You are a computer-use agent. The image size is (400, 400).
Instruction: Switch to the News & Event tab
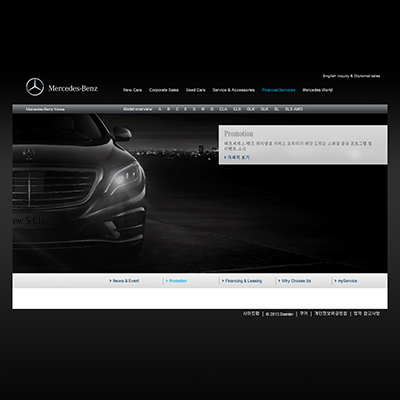click(124, 281)
